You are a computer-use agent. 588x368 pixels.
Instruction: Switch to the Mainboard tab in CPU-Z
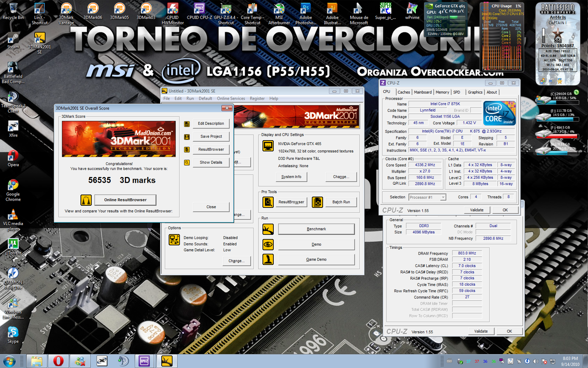[x=423, y=92]
